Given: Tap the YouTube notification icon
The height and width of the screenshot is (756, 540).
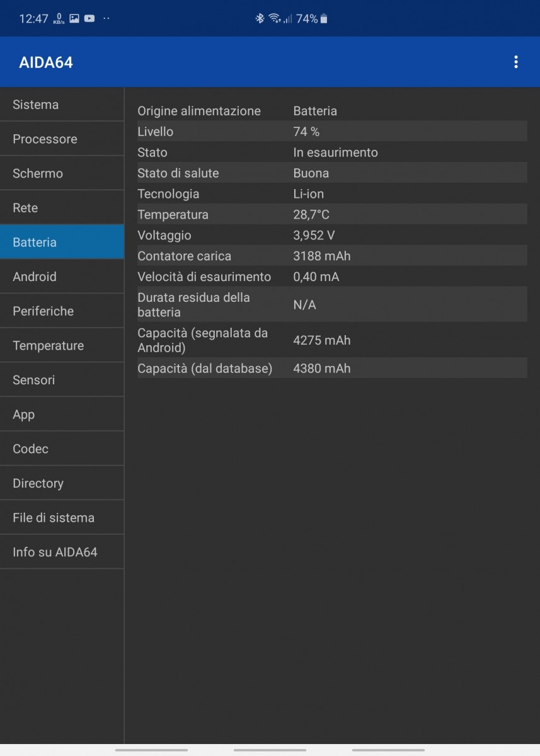Looking at the screenshot, I should (89, 18).
